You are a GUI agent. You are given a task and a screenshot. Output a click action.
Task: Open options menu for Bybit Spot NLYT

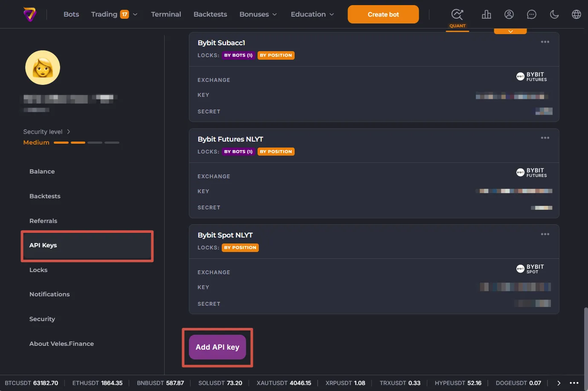545,234
